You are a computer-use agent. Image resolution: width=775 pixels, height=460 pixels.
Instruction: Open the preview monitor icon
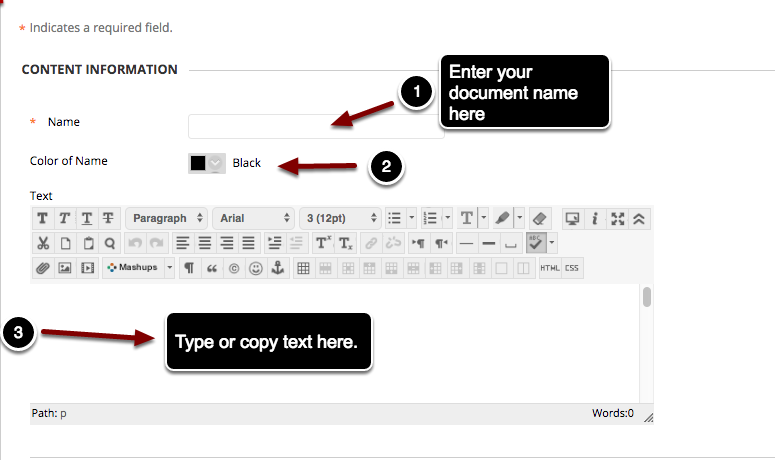(572, 218)
